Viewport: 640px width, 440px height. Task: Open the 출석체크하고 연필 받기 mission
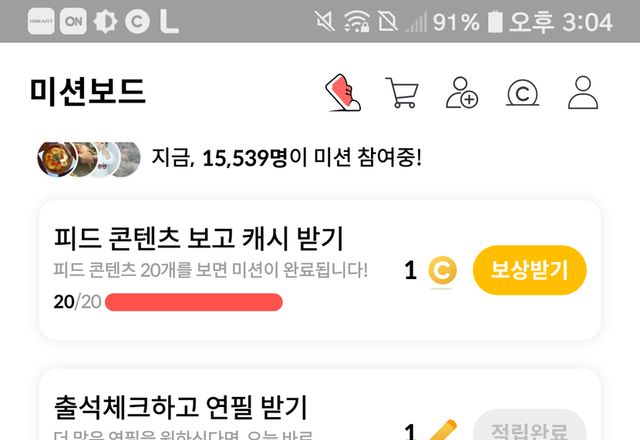[180, 407]
